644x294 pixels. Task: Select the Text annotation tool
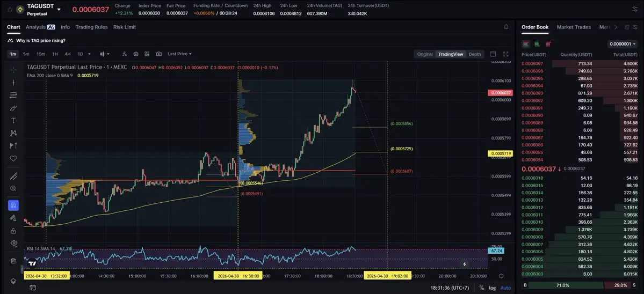[x=13, y=121]
